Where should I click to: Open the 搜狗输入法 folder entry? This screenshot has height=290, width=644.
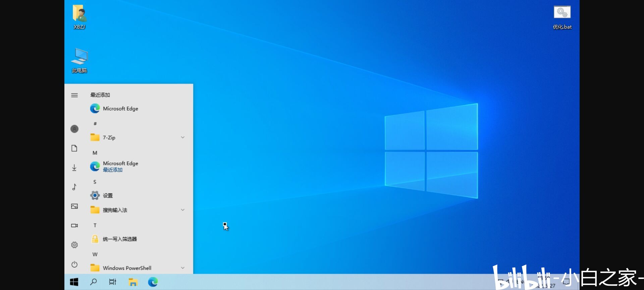click(138, 210)
